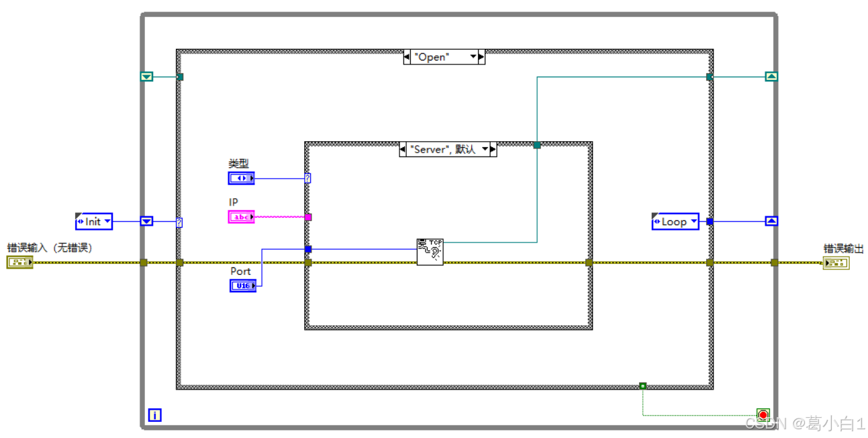This screenshot has height=438, width=868.
Task: Select the 类型 enum control terminal
Action: [x=242, y=178]
